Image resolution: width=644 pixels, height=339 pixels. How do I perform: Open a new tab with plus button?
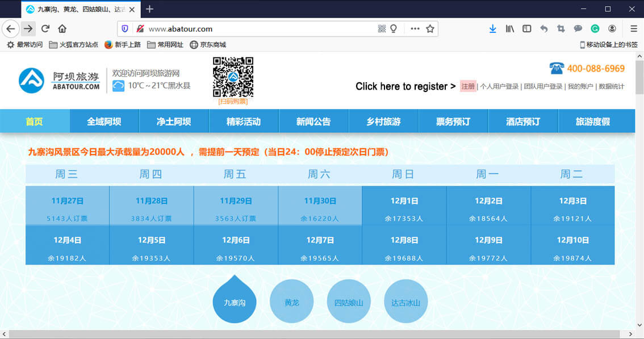click(x=149, y=9)
